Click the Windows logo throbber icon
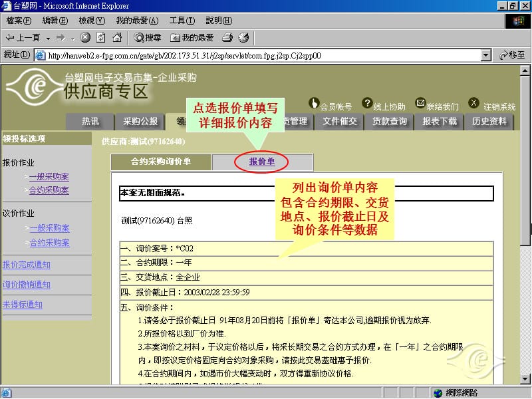Screen dimensions: 532x399 (x=518, y=21)
